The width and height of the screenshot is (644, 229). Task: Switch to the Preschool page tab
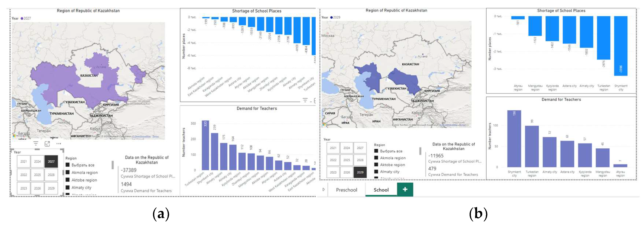346,190
